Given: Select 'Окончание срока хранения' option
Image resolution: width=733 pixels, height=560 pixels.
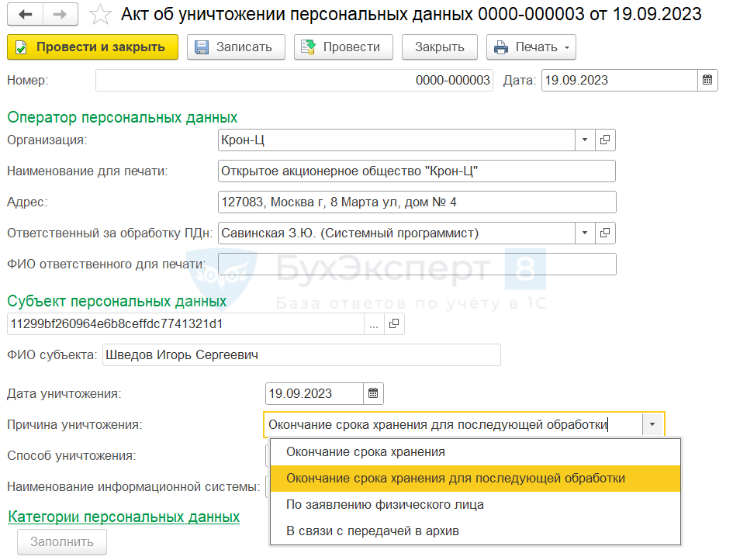Looking at the screenshot, I should 475,452.
